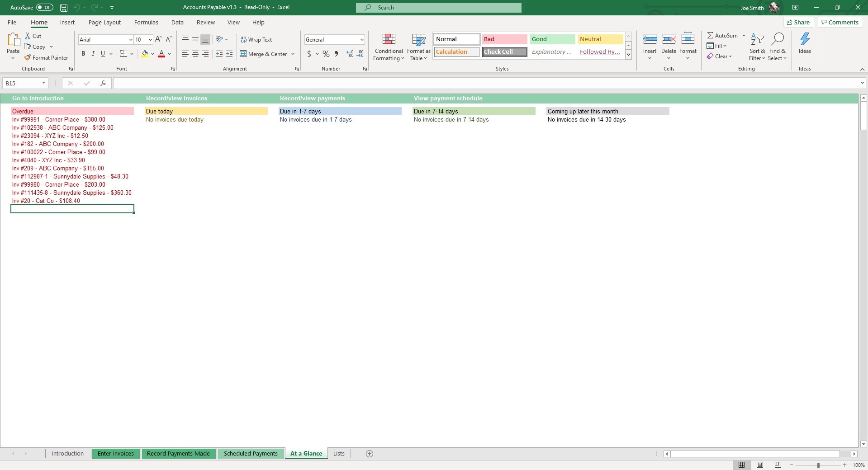Expand the cell styles gallery

tap(628, 55)
